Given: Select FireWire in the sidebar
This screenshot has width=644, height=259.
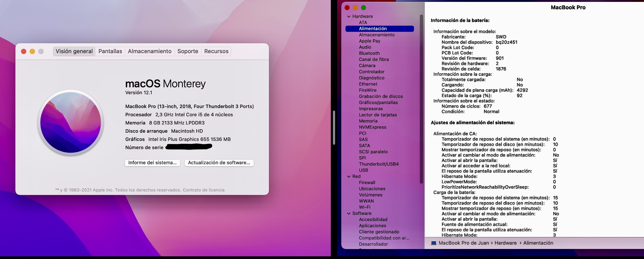Looking at the screenshot, I should 367,90.
